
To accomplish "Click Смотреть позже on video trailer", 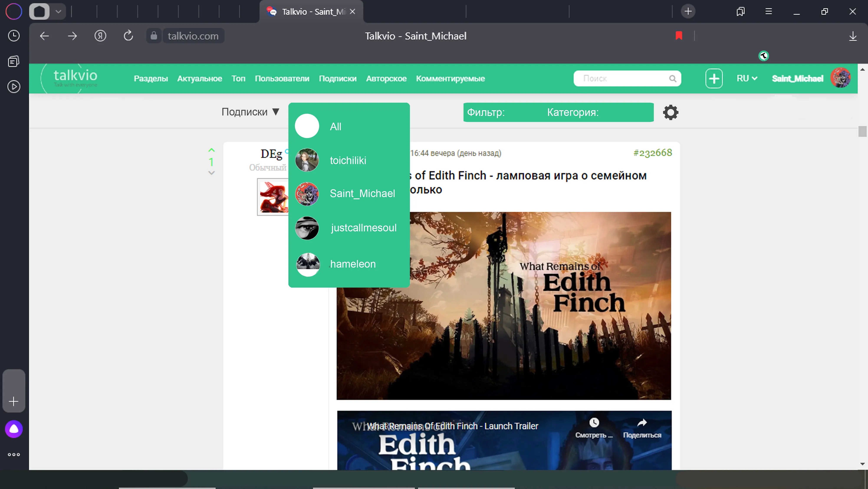I will click(594, 428).
